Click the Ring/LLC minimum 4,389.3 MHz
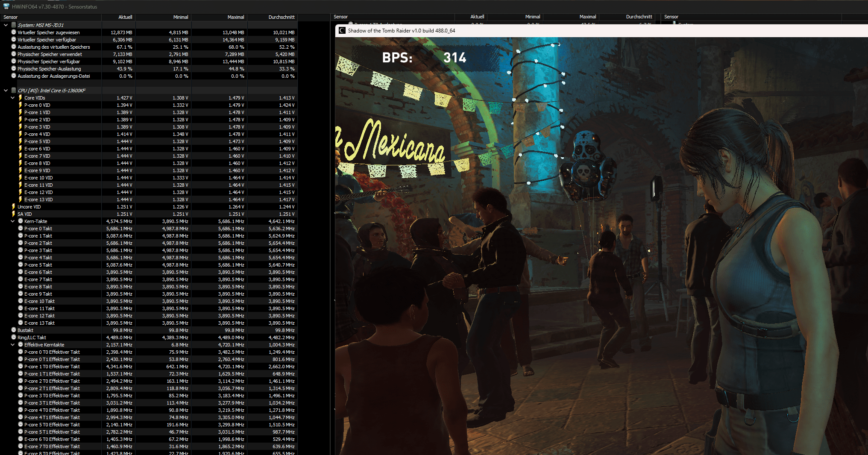This screenshot has width=868, height=455. coord(175,337)
